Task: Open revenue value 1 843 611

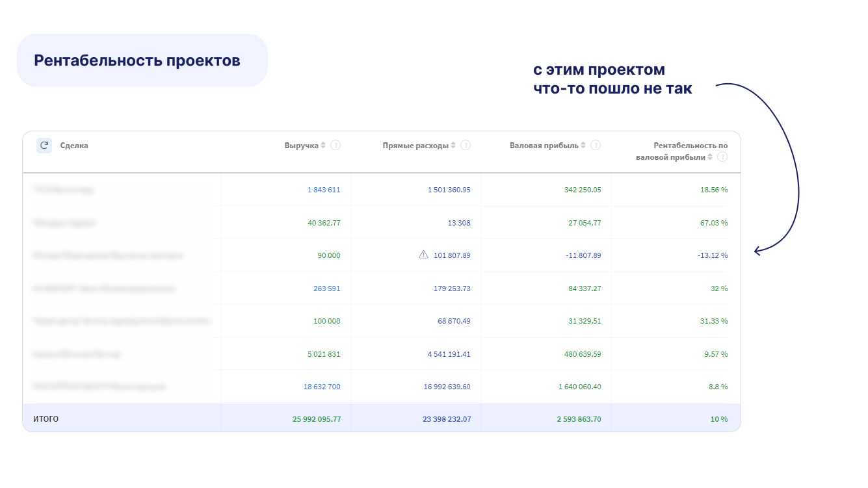Action: click(x=324, y=190)
